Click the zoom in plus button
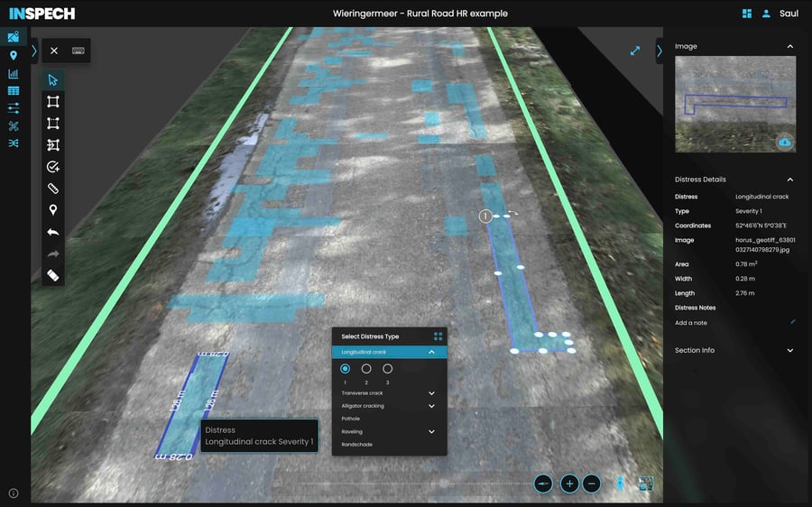Image resolution: width=812 pixels, height=507 pixels. [569, 484]
